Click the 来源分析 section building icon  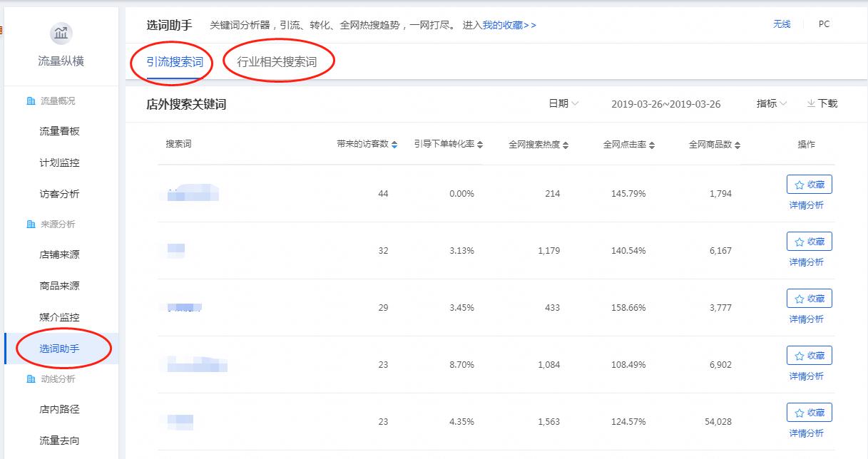point(31,225)
